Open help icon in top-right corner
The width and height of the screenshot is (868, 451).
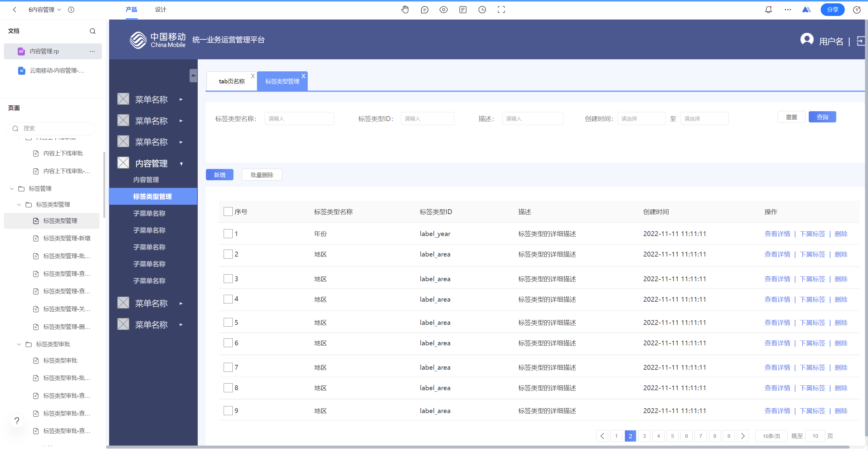[857, 10]
